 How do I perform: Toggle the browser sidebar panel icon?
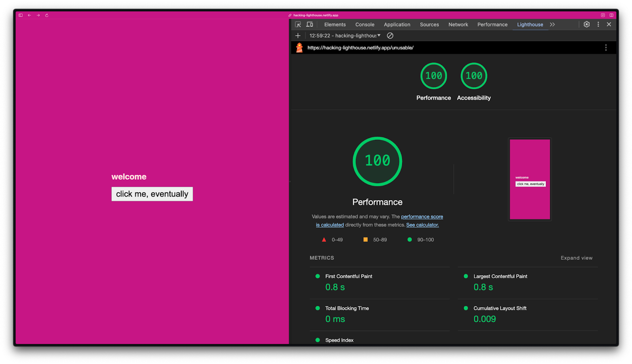[20, 15]
